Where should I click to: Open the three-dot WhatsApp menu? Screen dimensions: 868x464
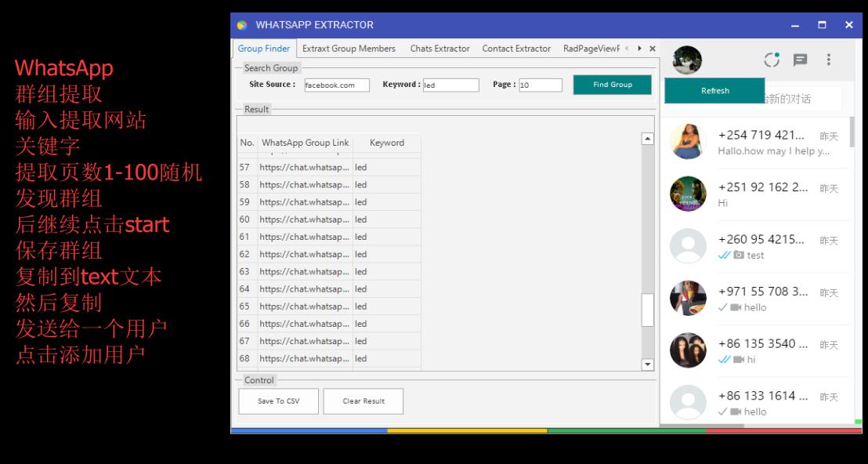pos(828,60)
